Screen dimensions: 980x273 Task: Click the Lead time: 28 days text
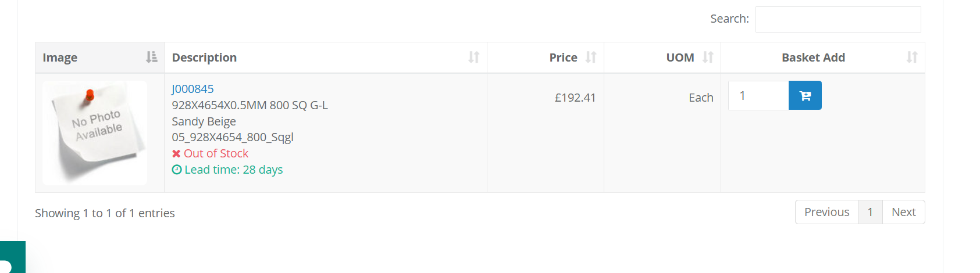click(234, 170)
